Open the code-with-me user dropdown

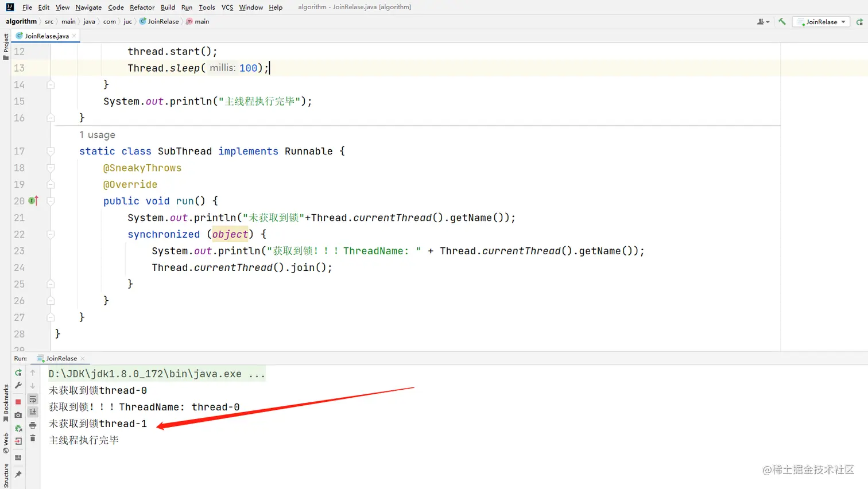[x=763, y=22]
